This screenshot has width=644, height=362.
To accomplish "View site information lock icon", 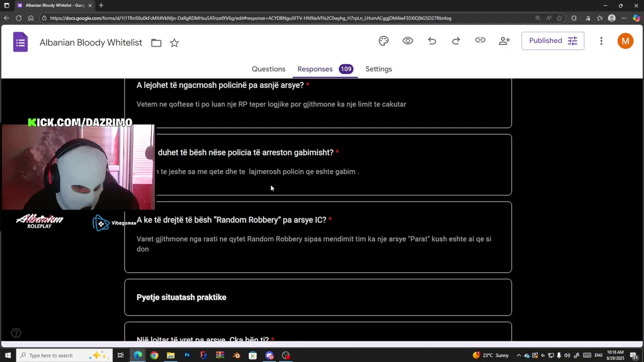I will (44, 18).
